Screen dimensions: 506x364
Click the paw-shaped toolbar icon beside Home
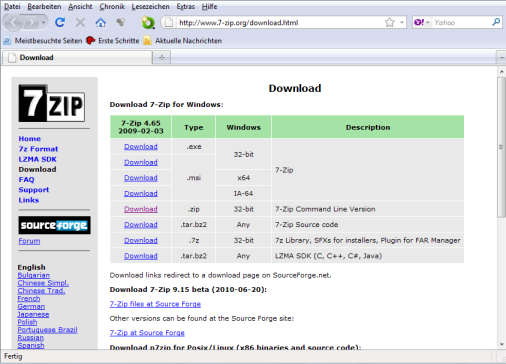coord(120,22)
